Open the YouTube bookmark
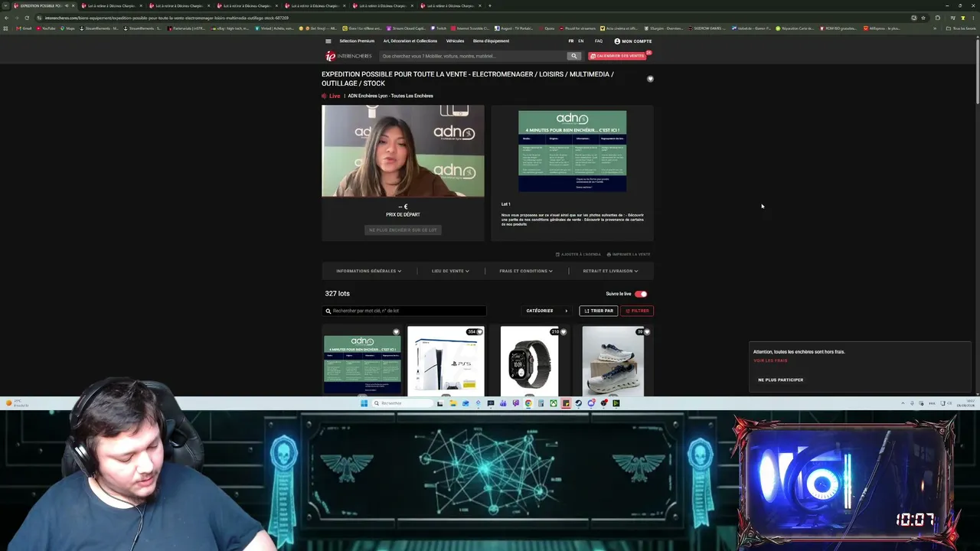 click(46, 28)
